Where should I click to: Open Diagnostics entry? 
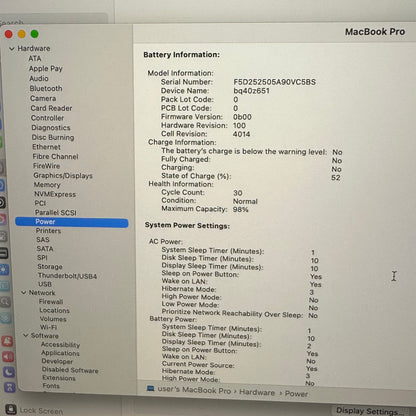tap(51, 127)
